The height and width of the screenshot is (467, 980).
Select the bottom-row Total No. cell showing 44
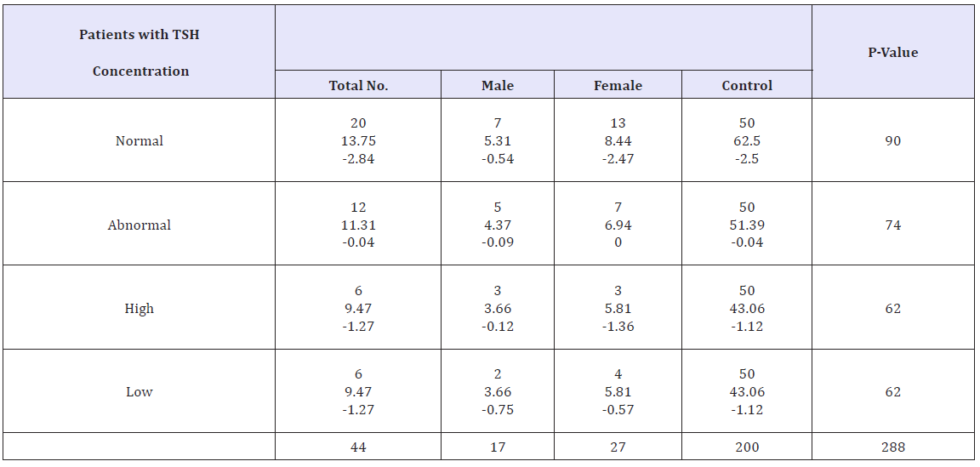tap(358, 447)
